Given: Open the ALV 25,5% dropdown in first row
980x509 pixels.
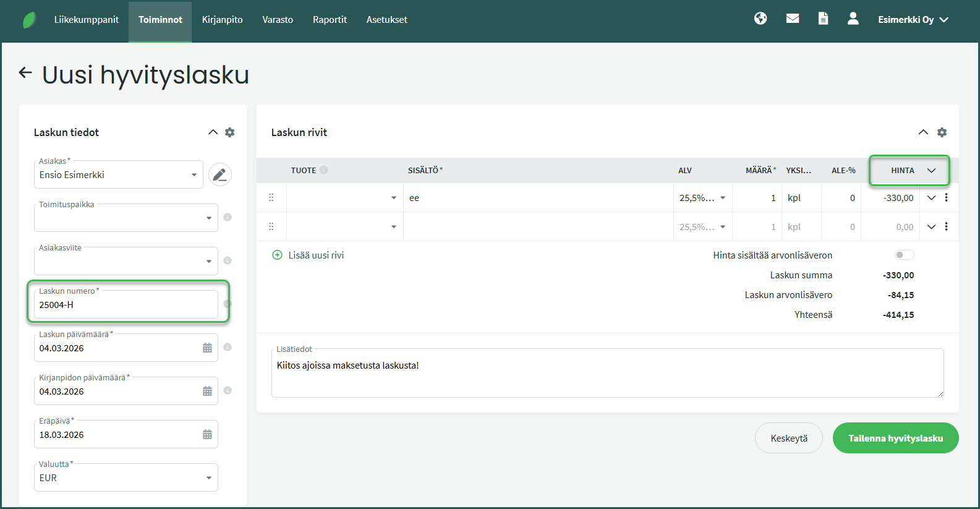Looking at the screenshot, I should coord(722,198).
